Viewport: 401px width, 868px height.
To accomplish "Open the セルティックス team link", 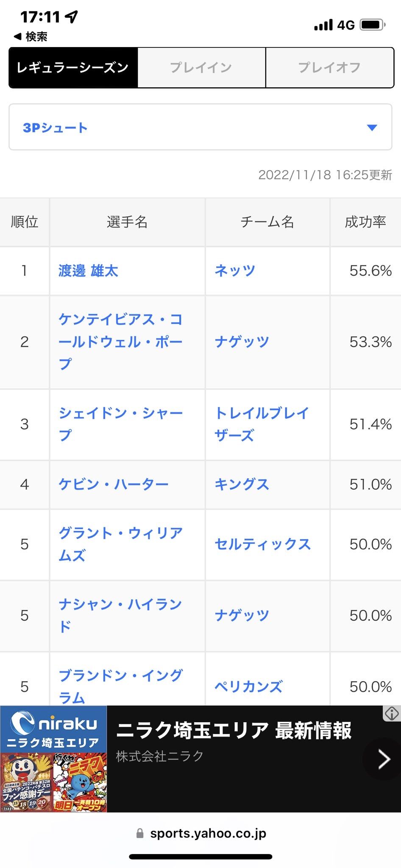I will [262, 544].
